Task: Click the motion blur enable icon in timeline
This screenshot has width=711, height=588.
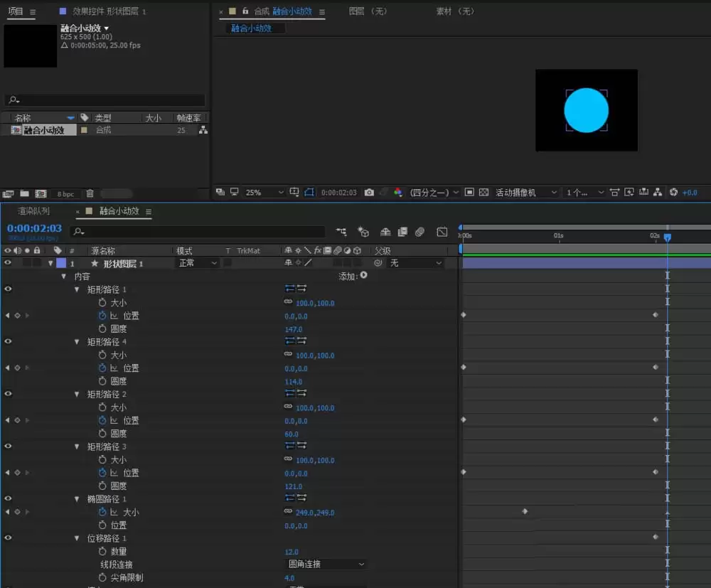Action: 420,232
